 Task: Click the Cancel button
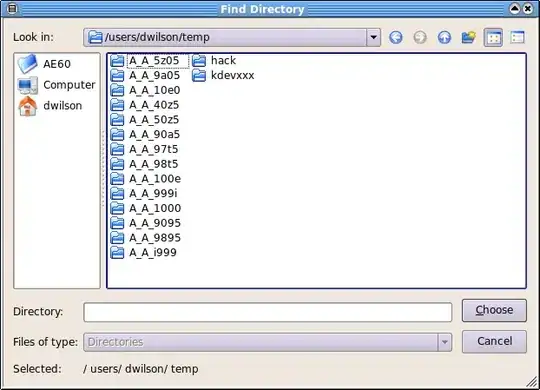494,341
